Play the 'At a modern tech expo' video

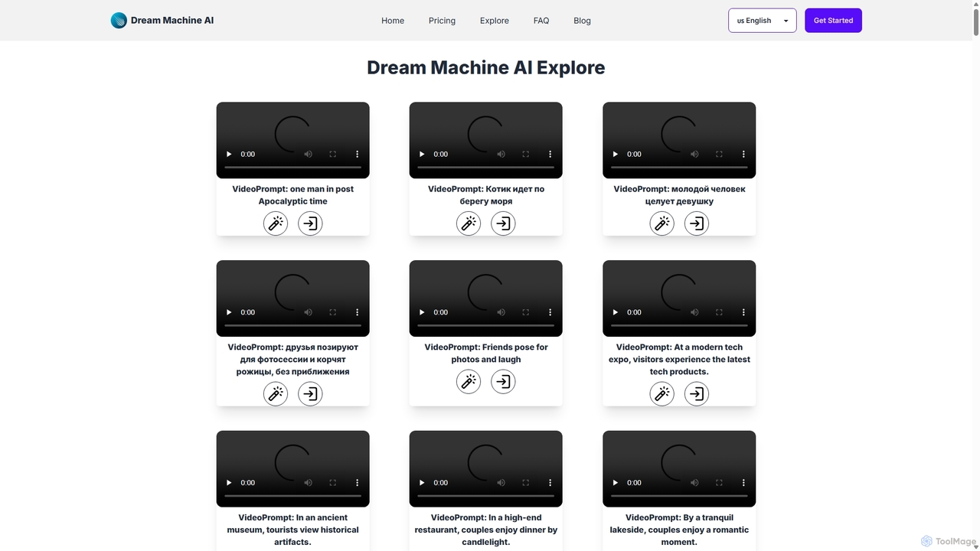pos(616,312)
